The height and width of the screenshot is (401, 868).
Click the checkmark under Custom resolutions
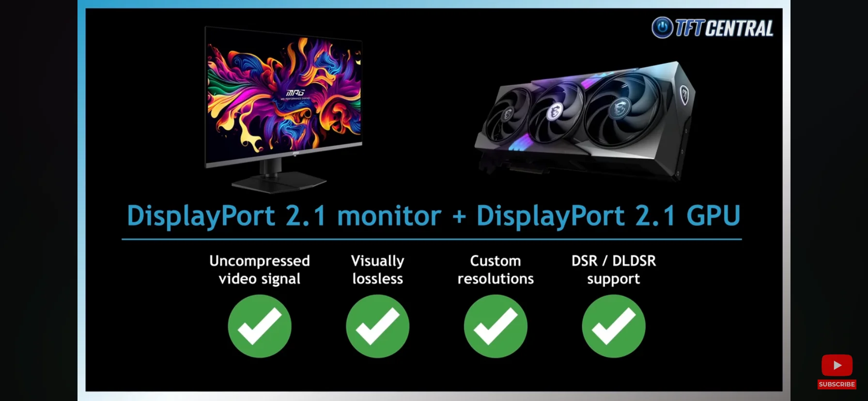pyautogui.click(x=496, y=326)
